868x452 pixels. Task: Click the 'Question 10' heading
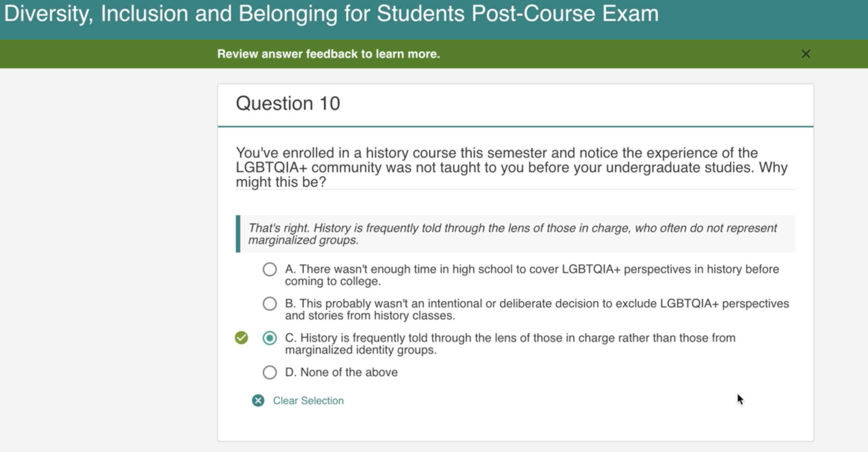288,103
